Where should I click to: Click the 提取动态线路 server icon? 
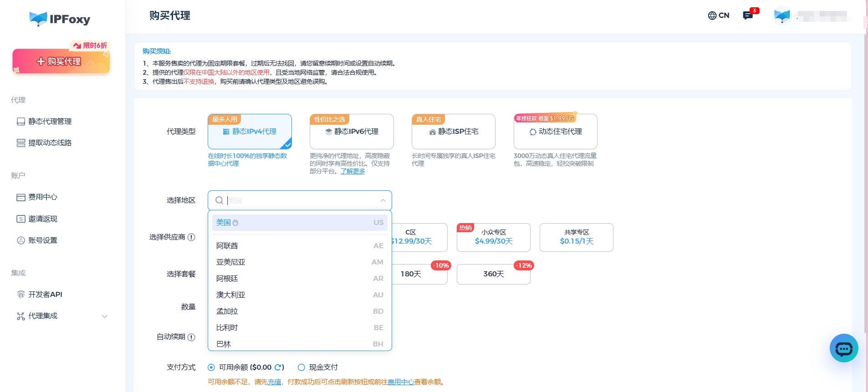coord(21,143)
